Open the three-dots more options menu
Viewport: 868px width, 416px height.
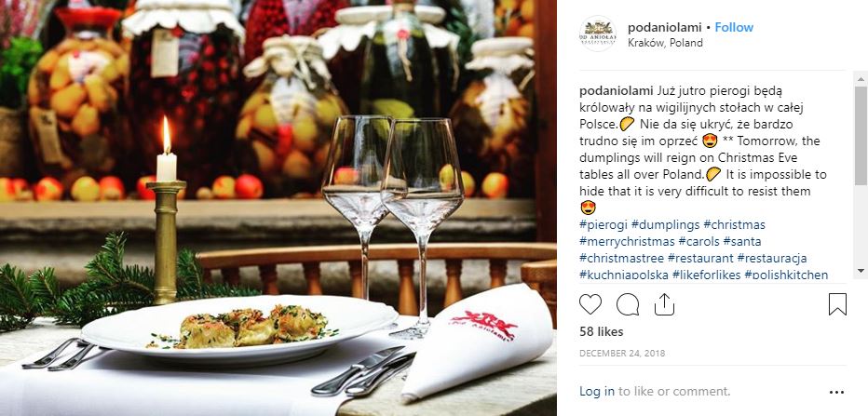(836, 392)
